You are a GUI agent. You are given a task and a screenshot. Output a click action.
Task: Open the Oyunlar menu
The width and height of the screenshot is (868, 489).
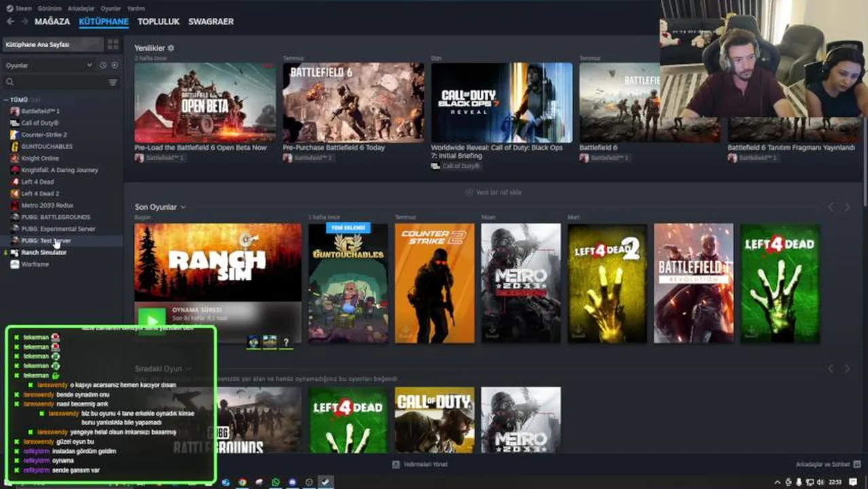[x=111, y=8]
